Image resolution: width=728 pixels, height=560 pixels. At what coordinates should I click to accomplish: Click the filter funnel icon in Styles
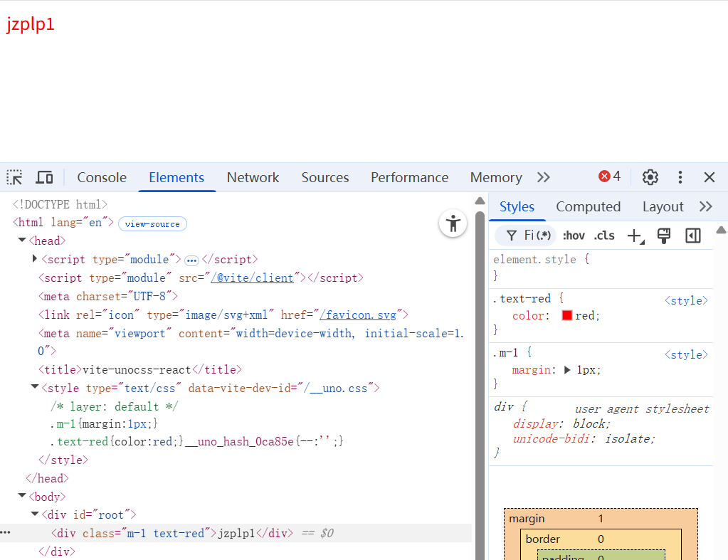(511, 236)
